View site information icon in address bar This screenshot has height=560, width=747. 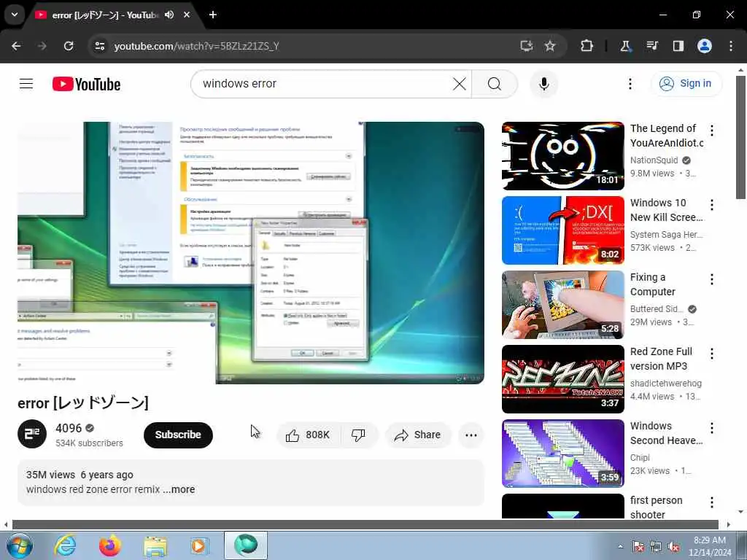click(99, 46)
